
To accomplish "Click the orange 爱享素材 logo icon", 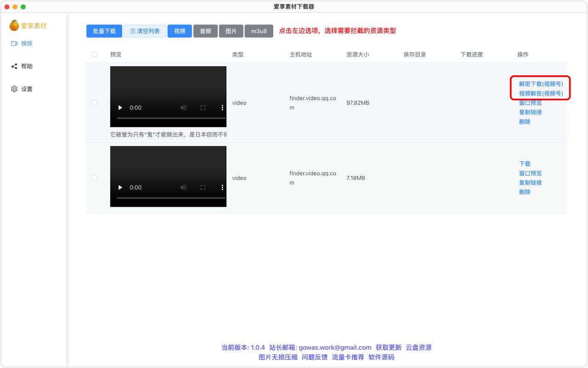I will (14, 26).
